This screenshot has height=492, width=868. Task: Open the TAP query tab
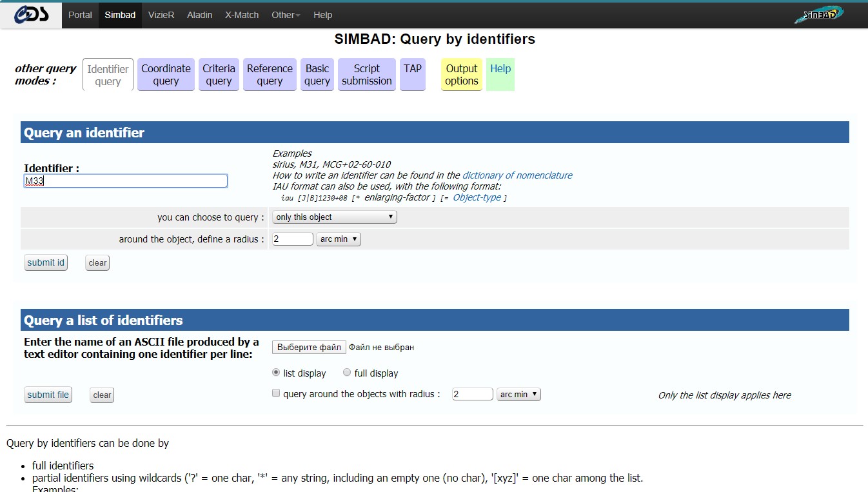click(413, 75)
